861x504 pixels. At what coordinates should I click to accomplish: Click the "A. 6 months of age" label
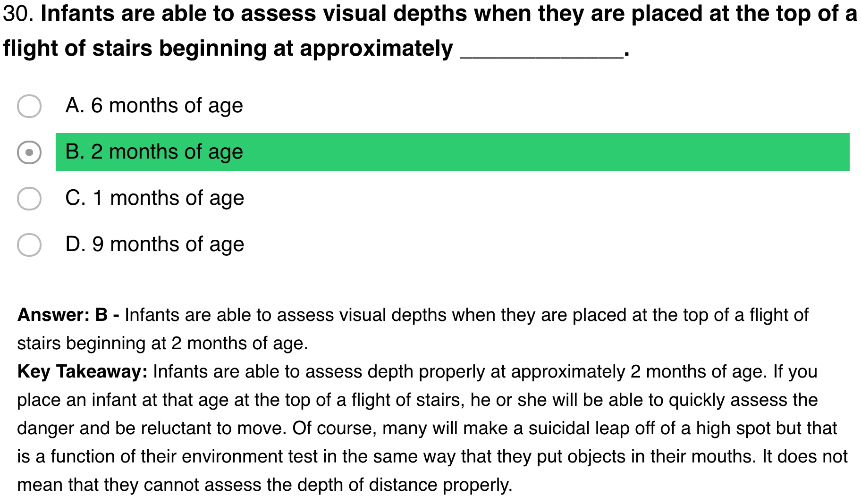point(154,106)
